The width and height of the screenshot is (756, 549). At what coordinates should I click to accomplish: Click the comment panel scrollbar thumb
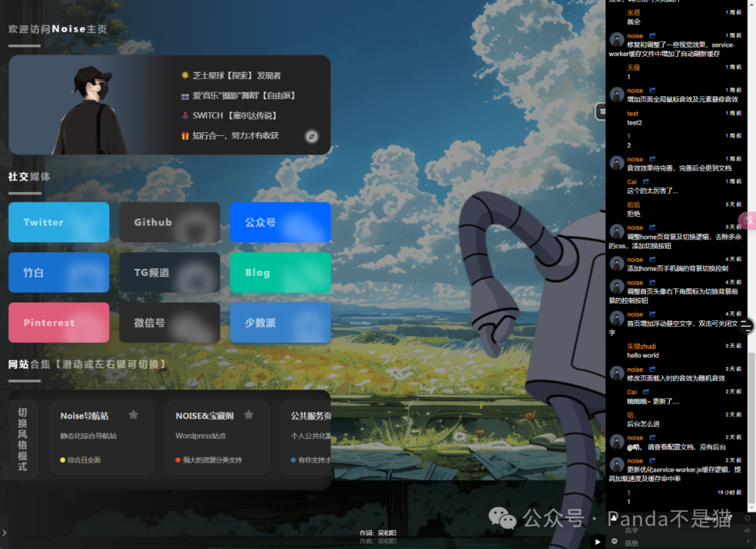[x=752, y=427]
